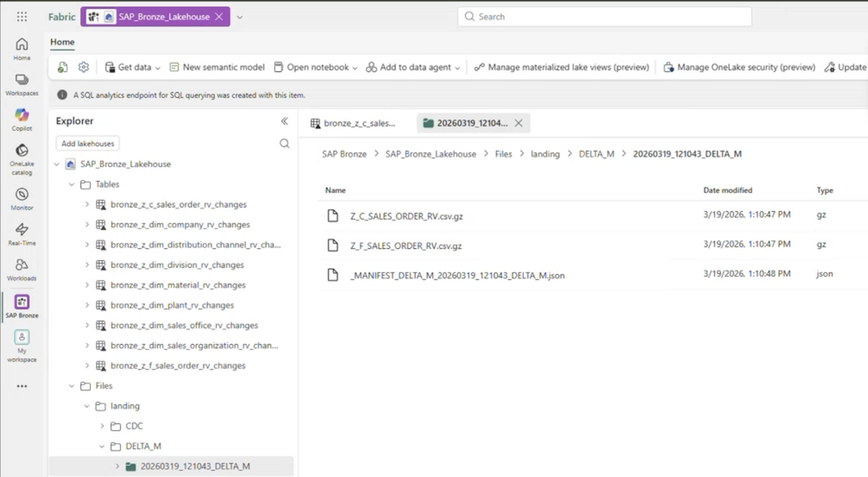Open the settings gear in toolbar
This screenshot has height=477, width=868.
coord(84,67)
